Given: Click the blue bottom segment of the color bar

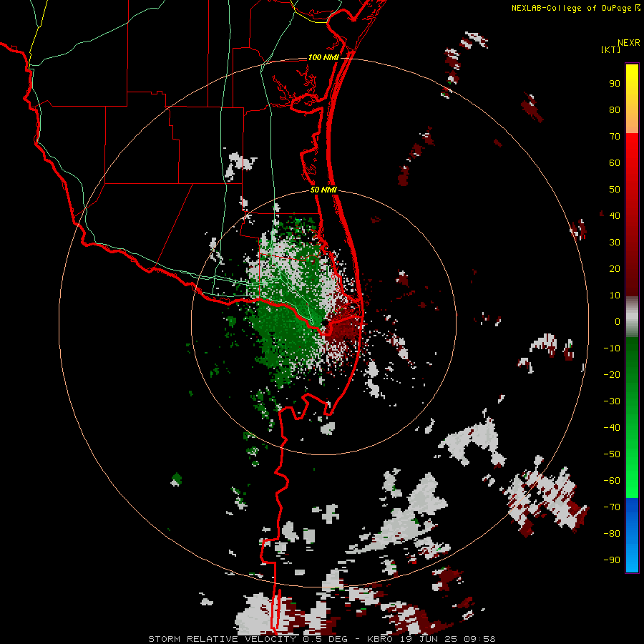Looking at the screenshot, I should pyautogui.click(x=632, y=535).
